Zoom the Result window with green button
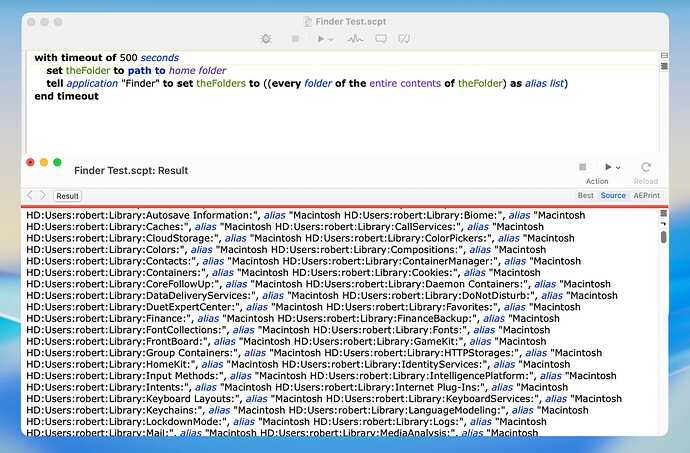 coord(57,162)
